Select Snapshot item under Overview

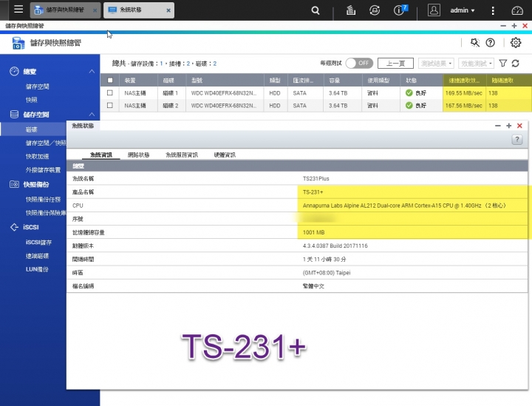click(x=31, y=100)
